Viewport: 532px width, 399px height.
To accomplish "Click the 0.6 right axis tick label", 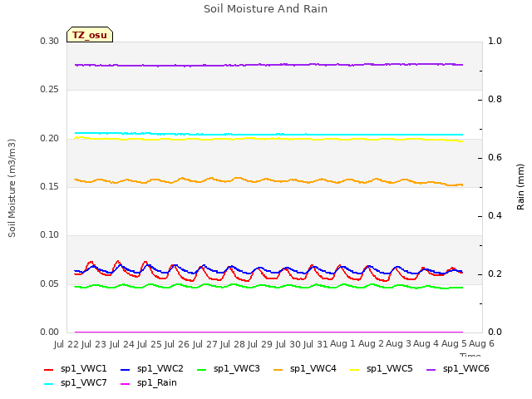I will 495,158.
